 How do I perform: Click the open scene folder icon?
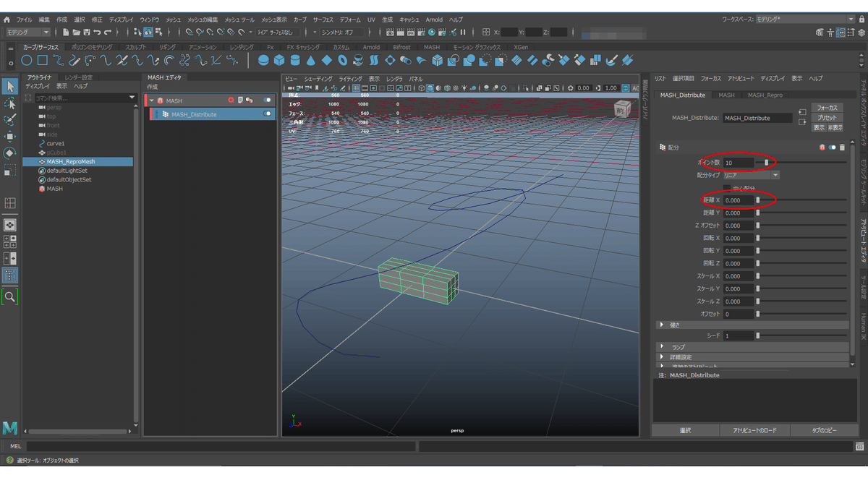pos(76,32)
